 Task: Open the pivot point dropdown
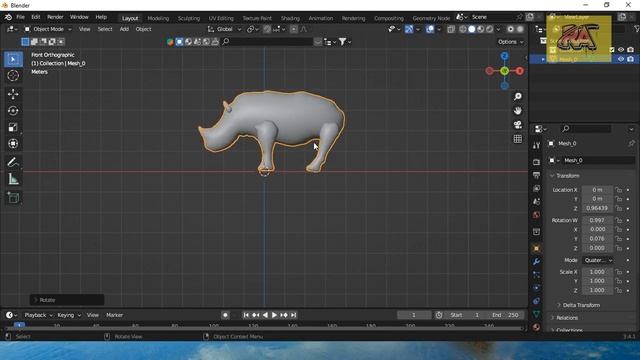[x=253, y=29]
